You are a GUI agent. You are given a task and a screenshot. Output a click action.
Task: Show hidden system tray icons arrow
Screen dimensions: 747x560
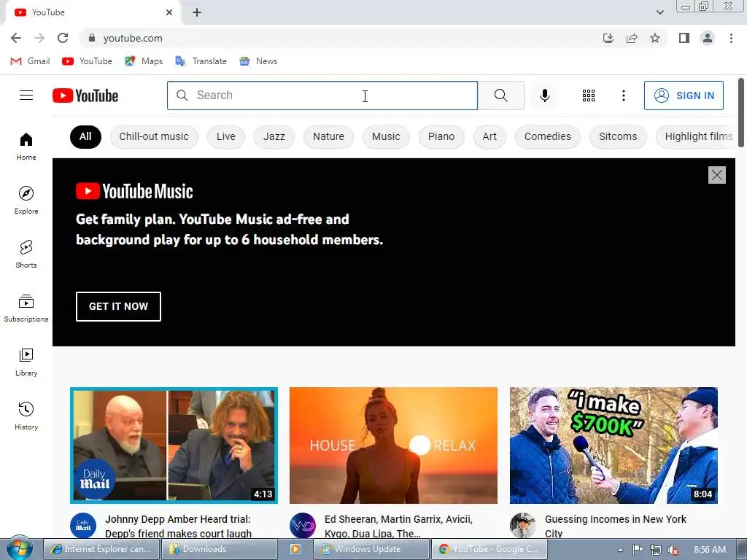click(620, 550)
